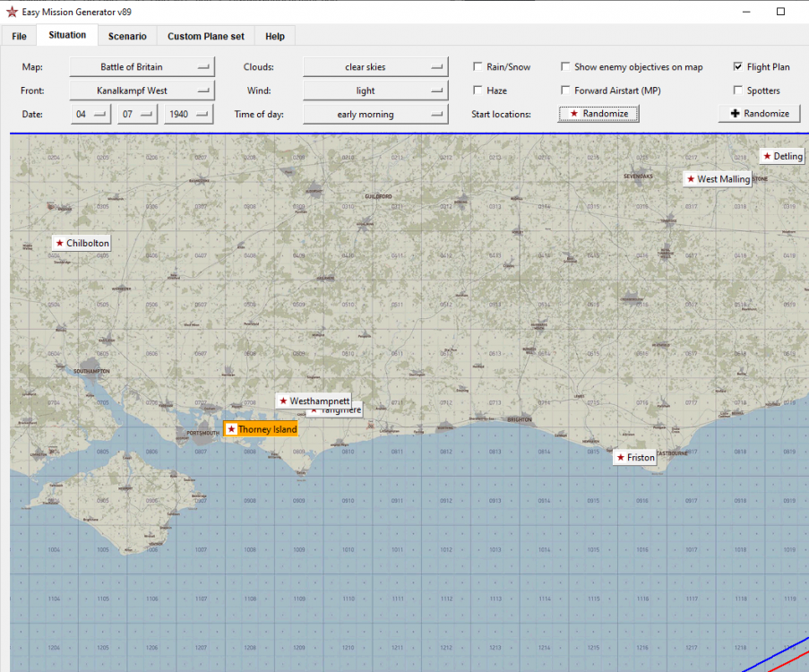809x672 pixels.
Task: Expand the Clouds dropdown
Action: click(x=374, y=67)
